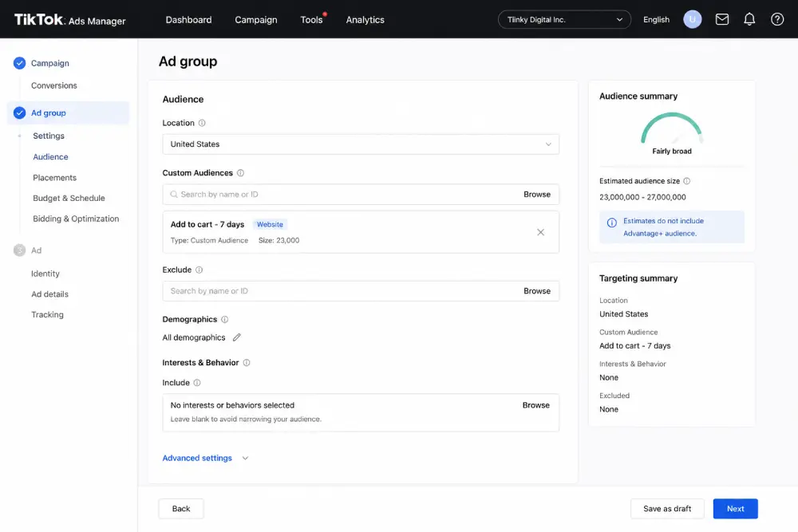Click Save as draft

coord(666,509)
